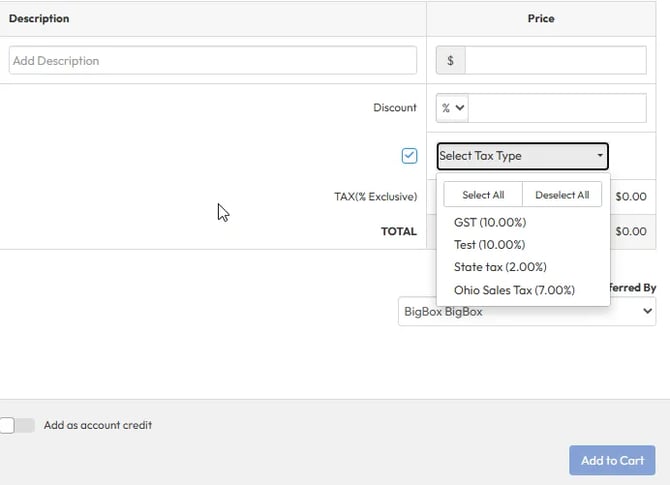Select Ohio Sales Tax (7.00%)
The width and height of the screenshot is (670, 485).
pyautogui.click(x=514, y=290)
